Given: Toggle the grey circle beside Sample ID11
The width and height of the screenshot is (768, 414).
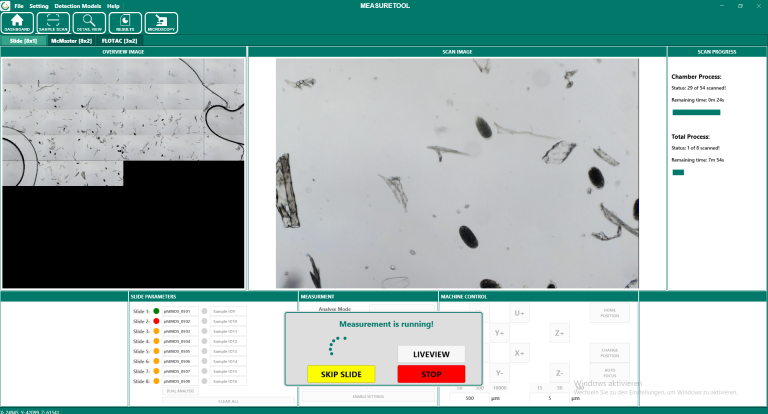Looking at the screenshot, I should click(205, 331).
